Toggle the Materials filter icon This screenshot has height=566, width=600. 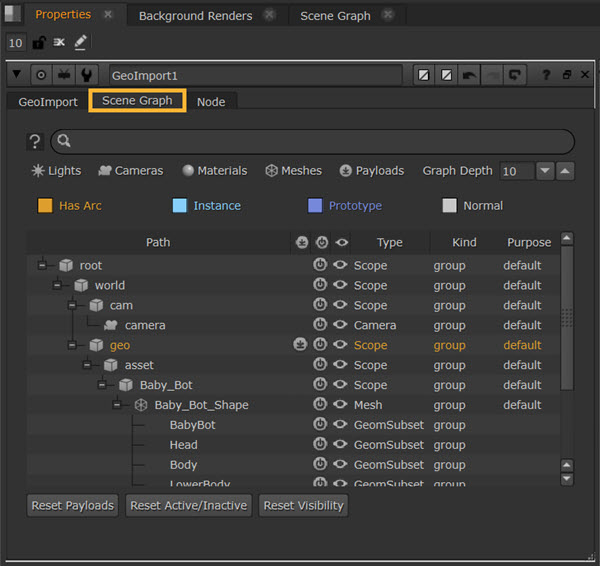tap(187, 171)
